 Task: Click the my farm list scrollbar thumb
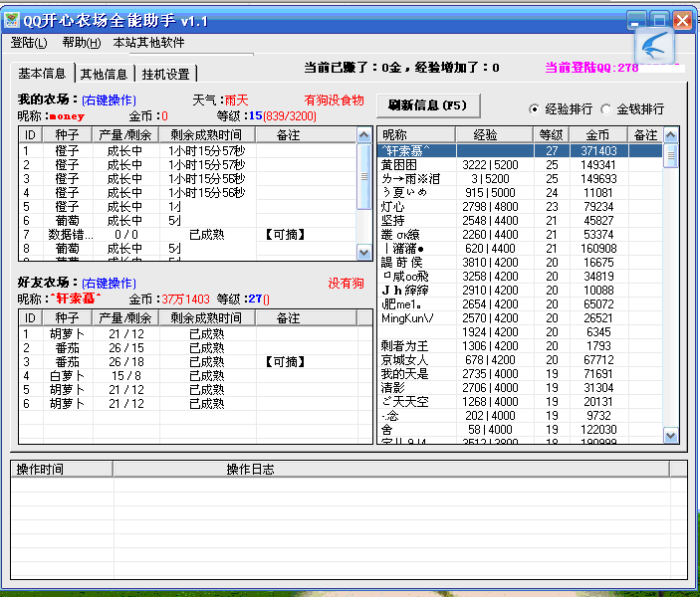(x=364, y=176)
